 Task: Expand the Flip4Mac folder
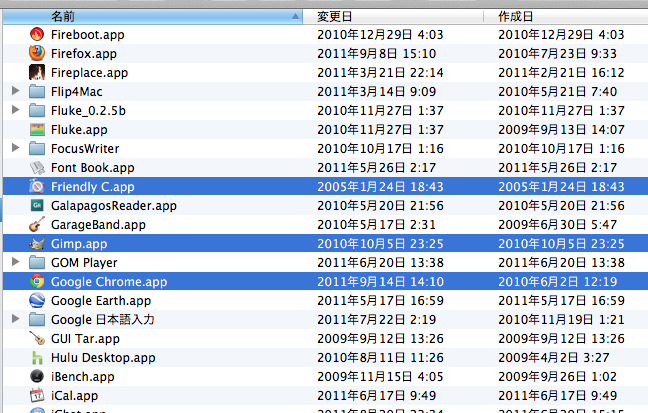point(15,91)
